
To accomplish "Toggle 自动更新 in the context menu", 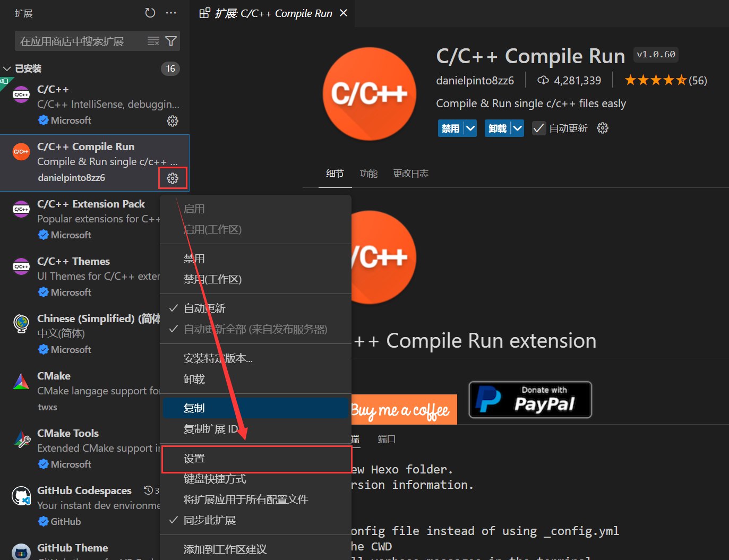I will (x=255, y=308).
